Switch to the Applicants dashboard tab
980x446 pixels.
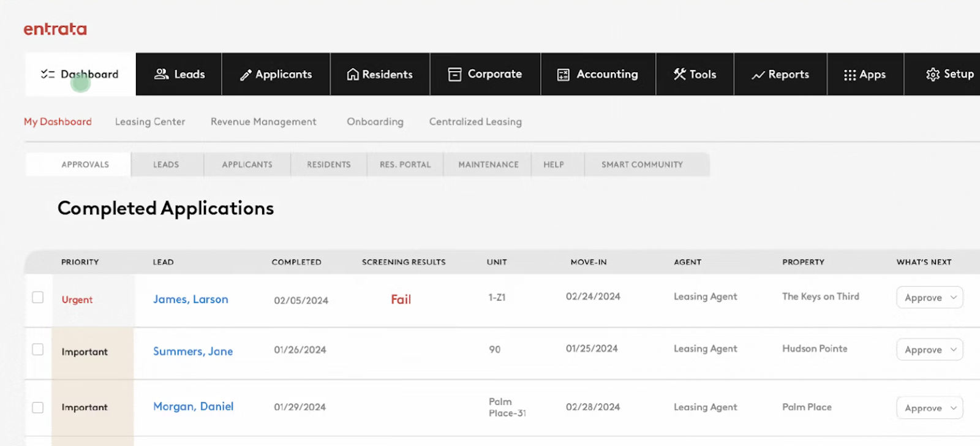point(247,164)
